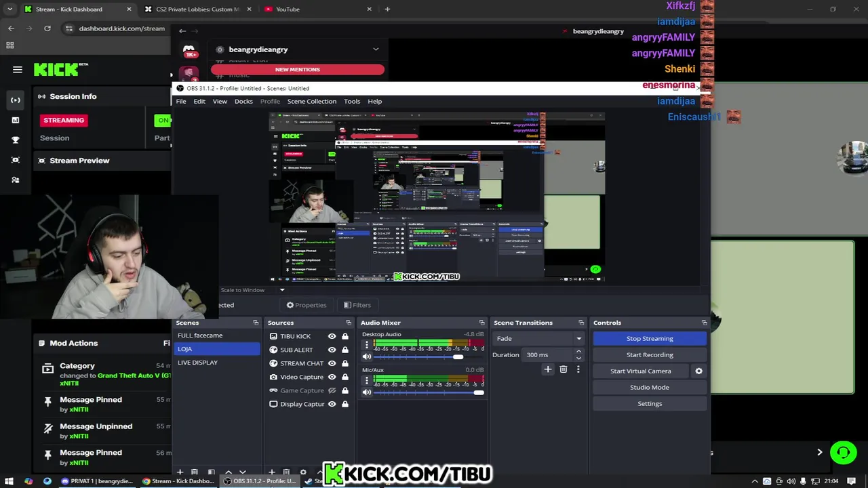Open OBS Scene Collection menu
Viewport: 868px width, 488px height.
click(311, 101)
